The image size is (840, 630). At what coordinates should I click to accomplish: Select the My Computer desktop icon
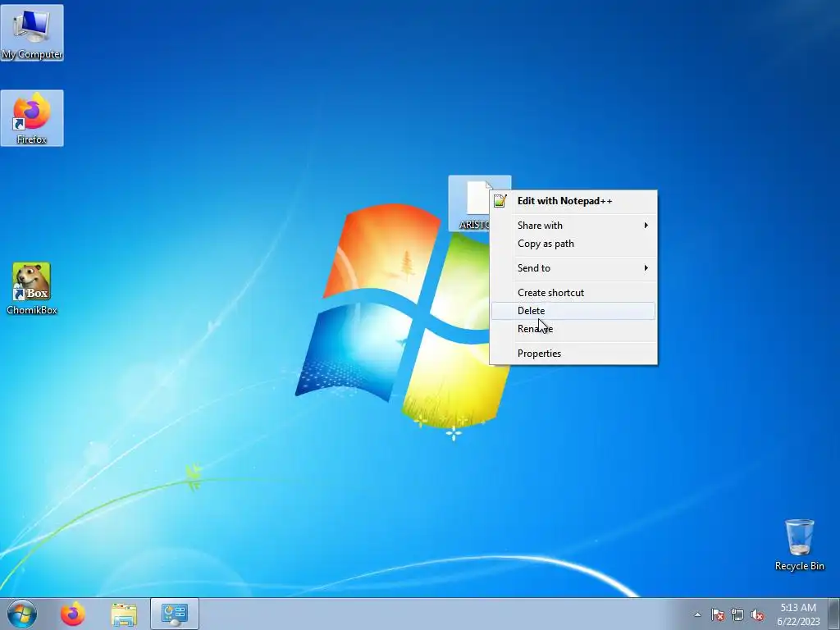pyautogui.click(x=32, y=33)
